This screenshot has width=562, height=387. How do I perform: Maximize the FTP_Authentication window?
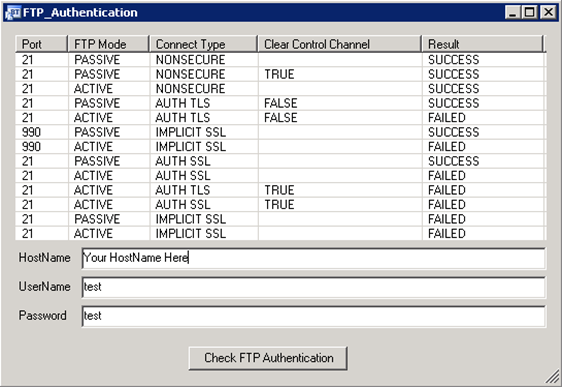pyautogui.click(x=530, y=13)
